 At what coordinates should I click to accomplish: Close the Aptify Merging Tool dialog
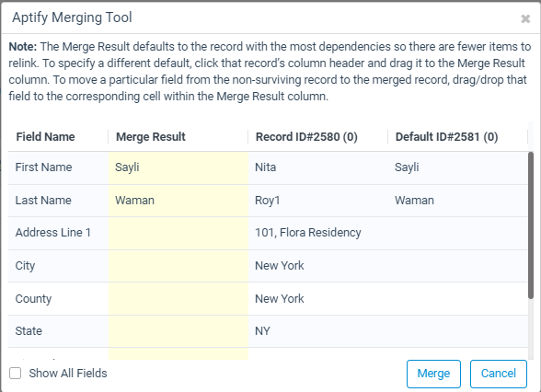click(525, 18)
